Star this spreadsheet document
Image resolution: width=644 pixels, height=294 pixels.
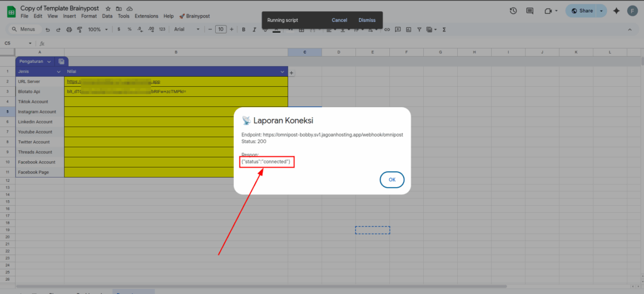[x=108, y=8]
